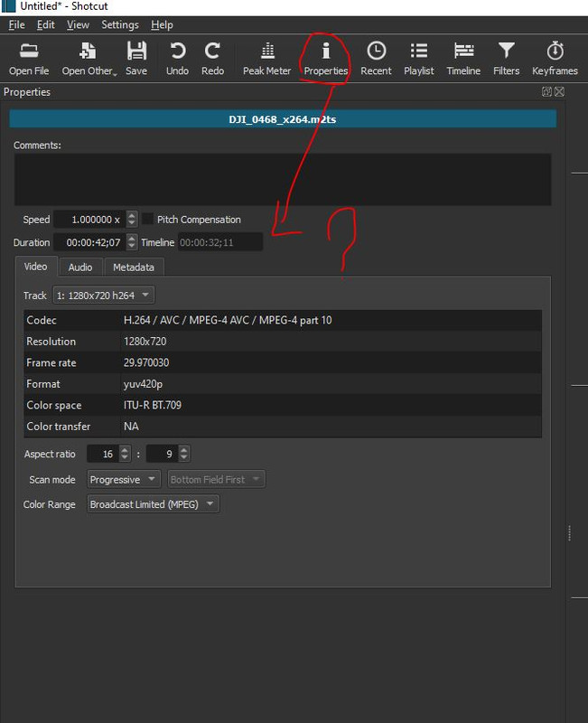Viewport: 588px width, 723px height.
Task: Undock the Properties panel with float icon
Action: tap(546, 92)
